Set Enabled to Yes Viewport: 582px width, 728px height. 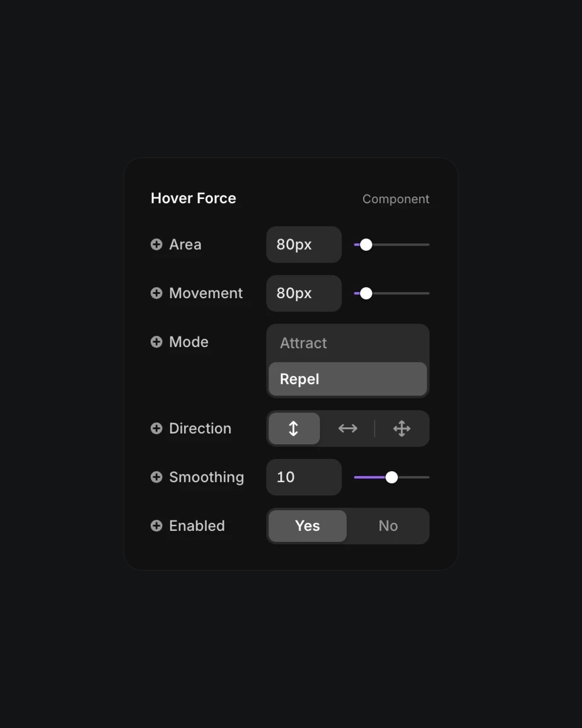coord(307,526)
